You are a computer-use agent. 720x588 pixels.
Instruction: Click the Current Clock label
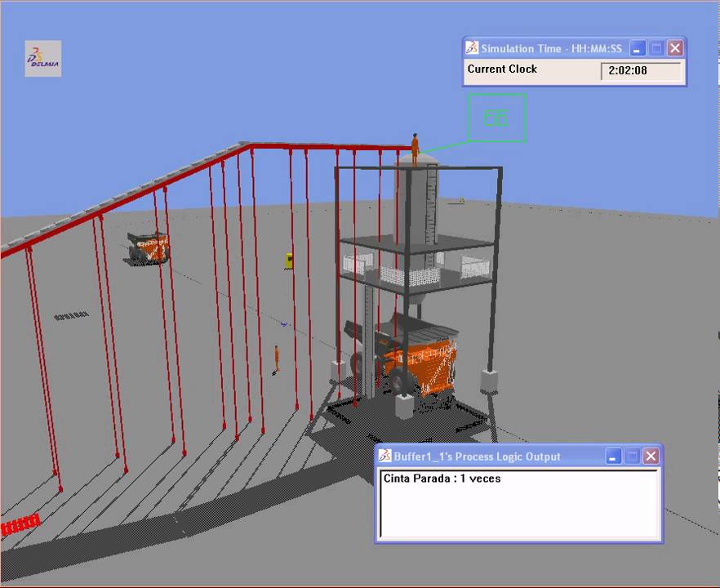(502, 69)
